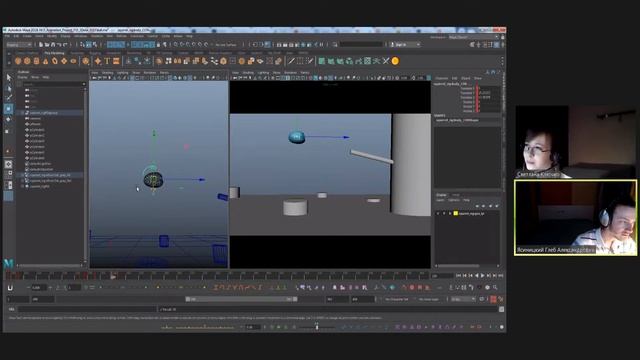This screenshot has width=640, height=360.
Task: Create a polygon cone from the shelf
Action: (45, 61)
